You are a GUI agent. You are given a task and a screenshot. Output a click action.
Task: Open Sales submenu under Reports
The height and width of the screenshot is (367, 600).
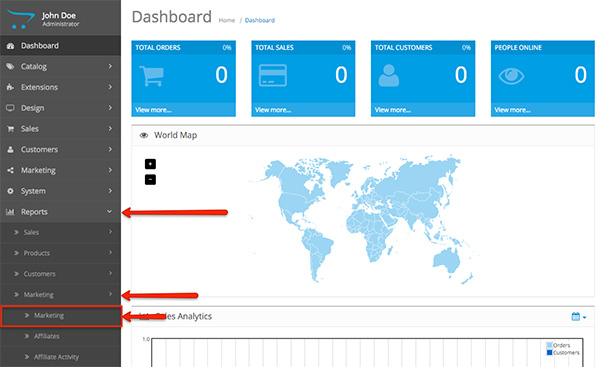coord(60,232)
